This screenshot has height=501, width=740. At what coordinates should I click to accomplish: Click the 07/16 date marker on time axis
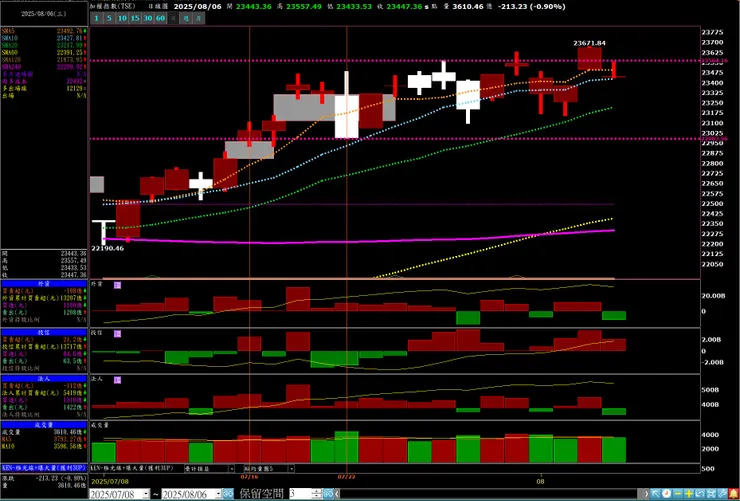pyautogui.click(x=249, y=476)
